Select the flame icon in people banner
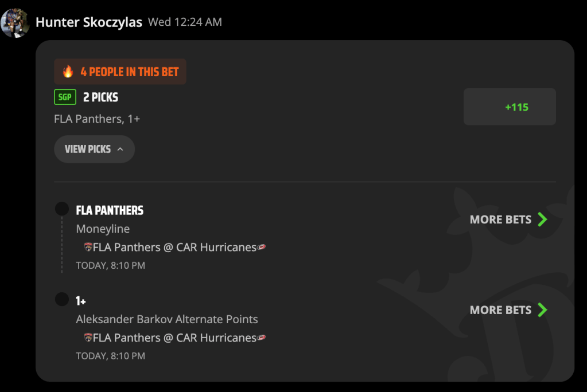Viewport: 587px width, 392px height. click(68, 71)
